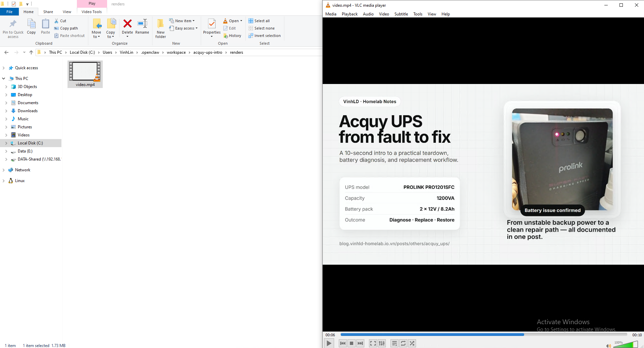644x348 pixels.
Task: Open the Video Tools ribbon tab
Action: [x=92, y=12]
